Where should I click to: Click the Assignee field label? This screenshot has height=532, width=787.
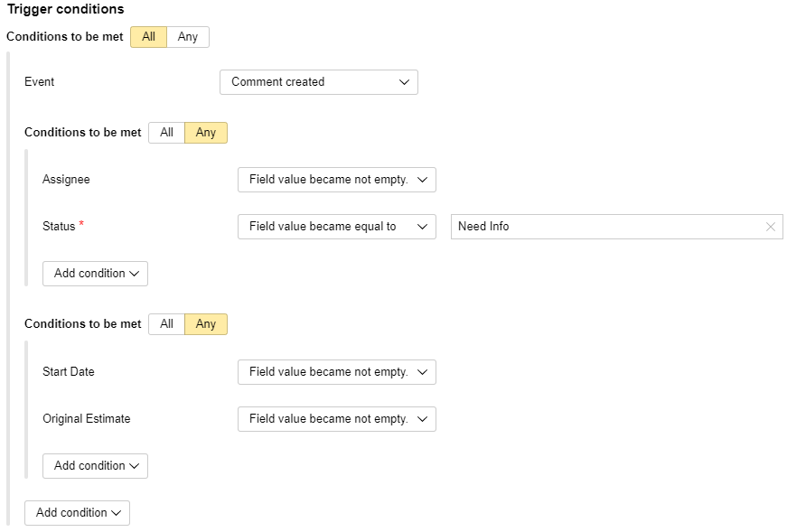(66, 180)
